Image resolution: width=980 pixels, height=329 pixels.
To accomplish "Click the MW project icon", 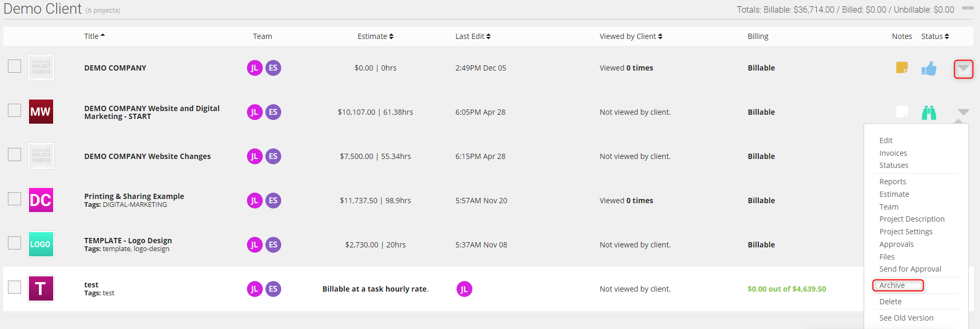I will click(x=41, y=112).
